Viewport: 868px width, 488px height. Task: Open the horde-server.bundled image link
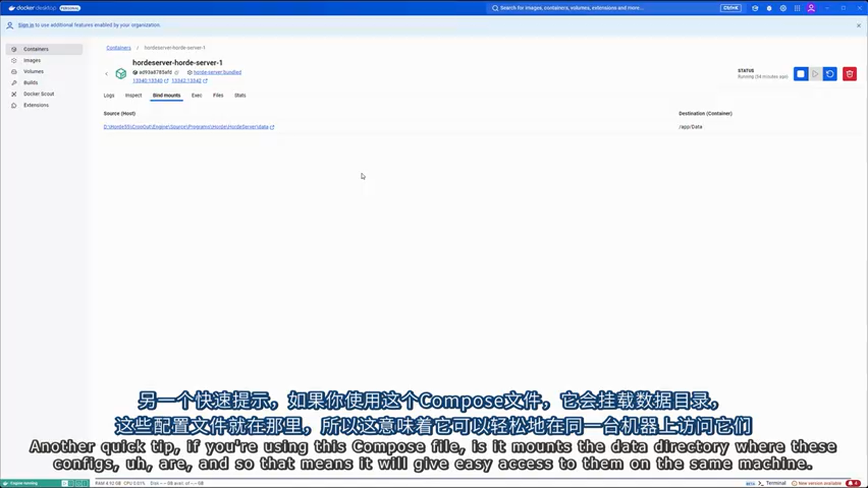click(x=216, y=72)
